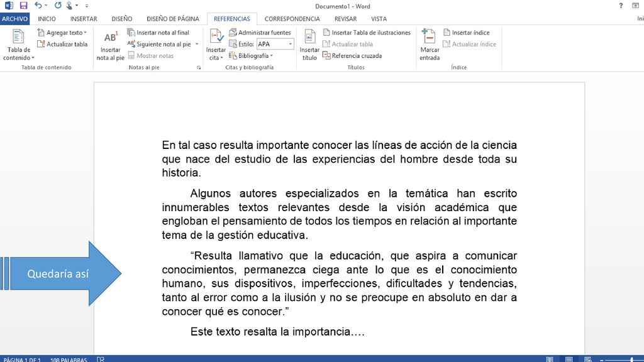Click the Undo arrow icon
This screenshot has height=362, width=644.
tap(38, 6)
